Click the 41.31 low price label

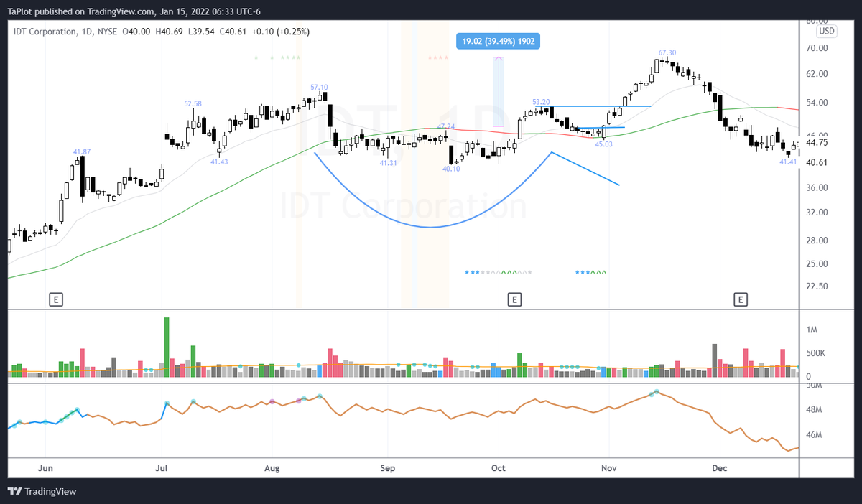(389, 164)
